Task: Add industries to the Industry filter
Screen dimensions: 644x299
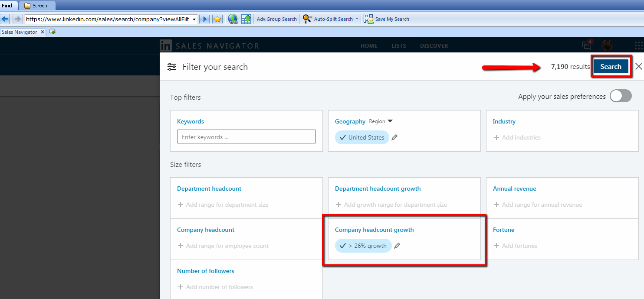Action: [x=517, y=137]
